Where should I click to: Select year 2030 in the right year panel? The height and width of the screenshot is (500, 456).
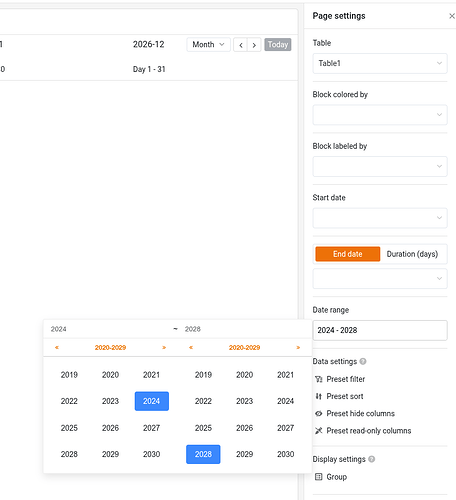286,454
